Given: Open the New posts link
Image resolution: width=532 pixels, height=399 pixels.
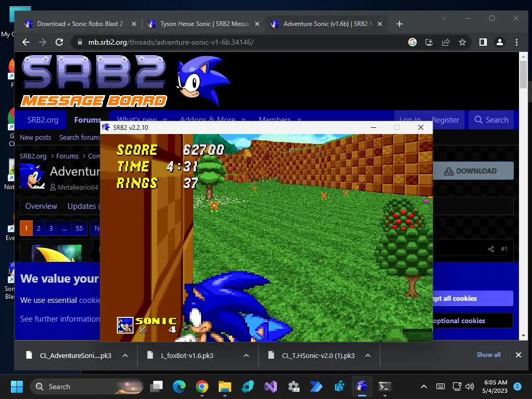Looking at the screenshot, I should coord(35,137).
